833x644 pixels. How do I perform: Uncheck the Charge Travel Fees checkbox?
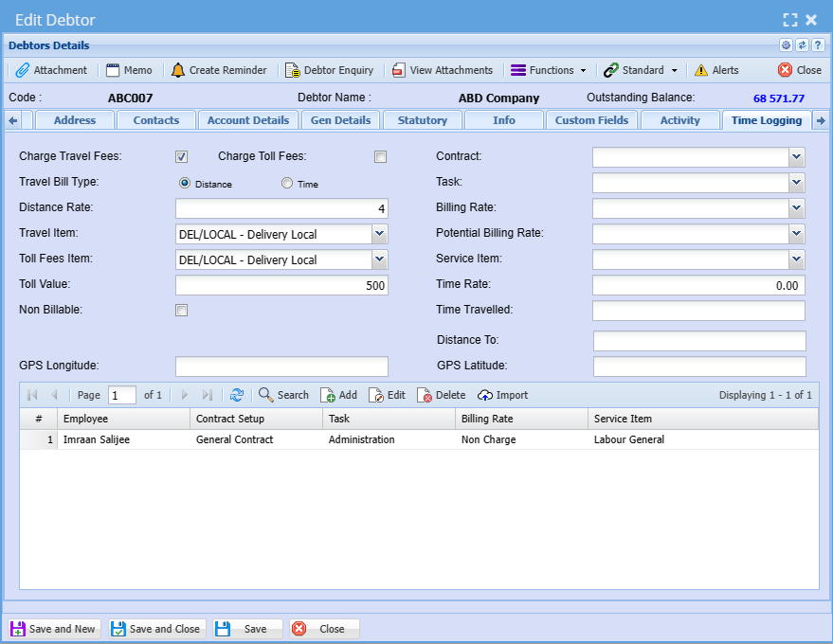pyautogui.click(x=182, y=157)
